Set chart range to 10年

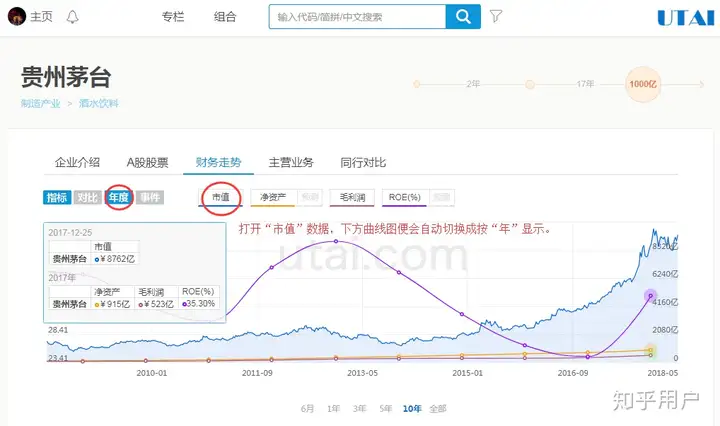412,409
